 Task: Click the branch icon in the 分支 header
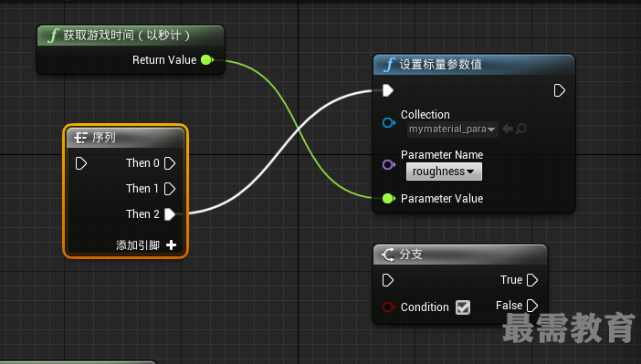388,255
